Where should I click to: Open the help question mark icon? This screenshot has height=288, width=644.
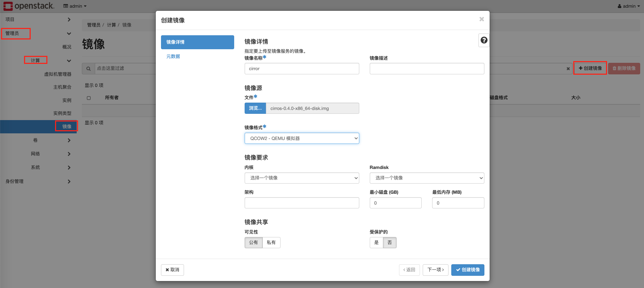click(484, 40)
